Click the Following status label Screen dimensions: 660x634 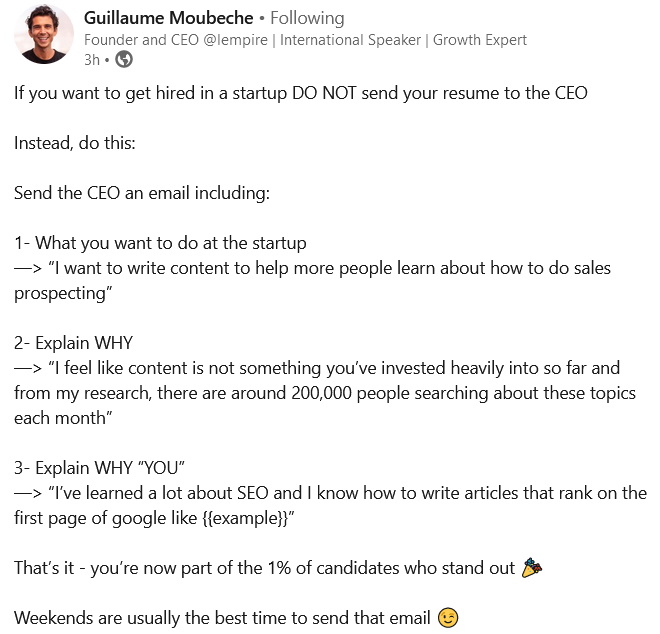[x=307, y=18]
